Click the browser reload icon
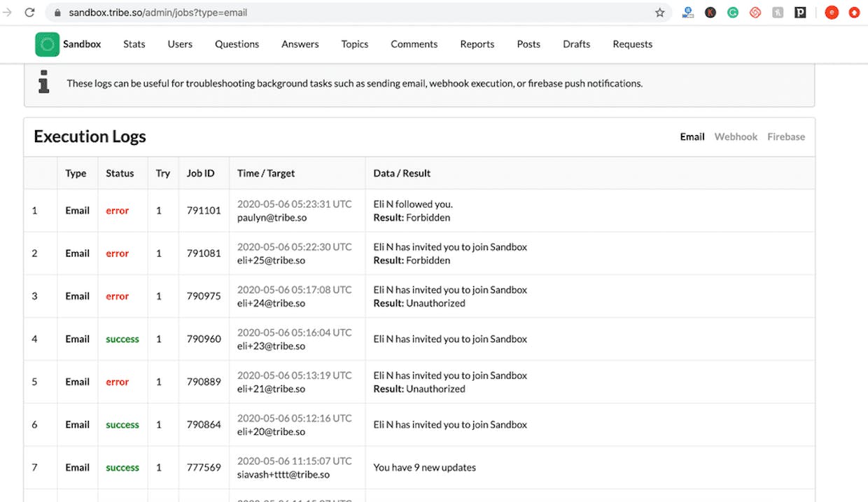 (29, 13)
